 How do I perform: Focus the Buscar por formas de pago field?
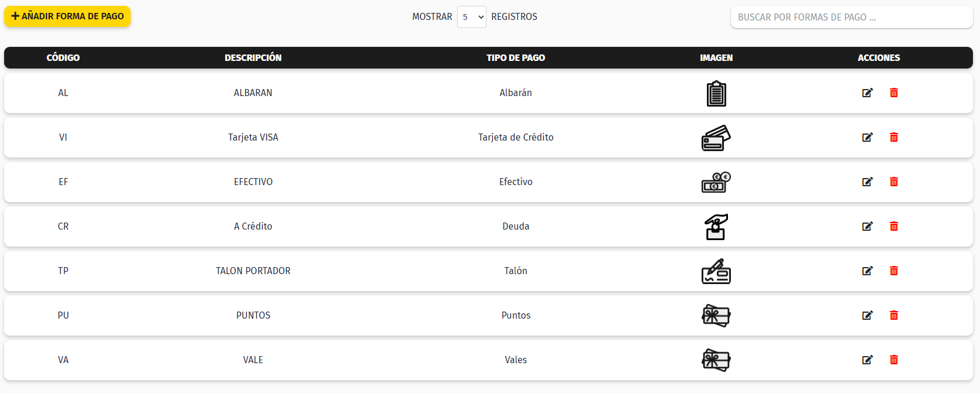click(851, 17)
